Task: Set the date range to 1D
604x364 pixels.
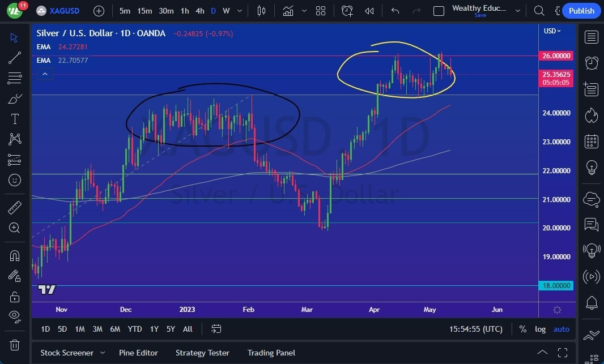Action: (45, 329)
